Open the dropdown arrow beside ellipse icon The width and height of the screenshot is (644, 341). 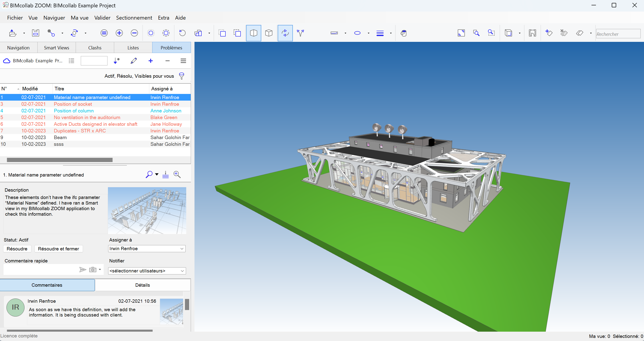click(x=369, y=33)
